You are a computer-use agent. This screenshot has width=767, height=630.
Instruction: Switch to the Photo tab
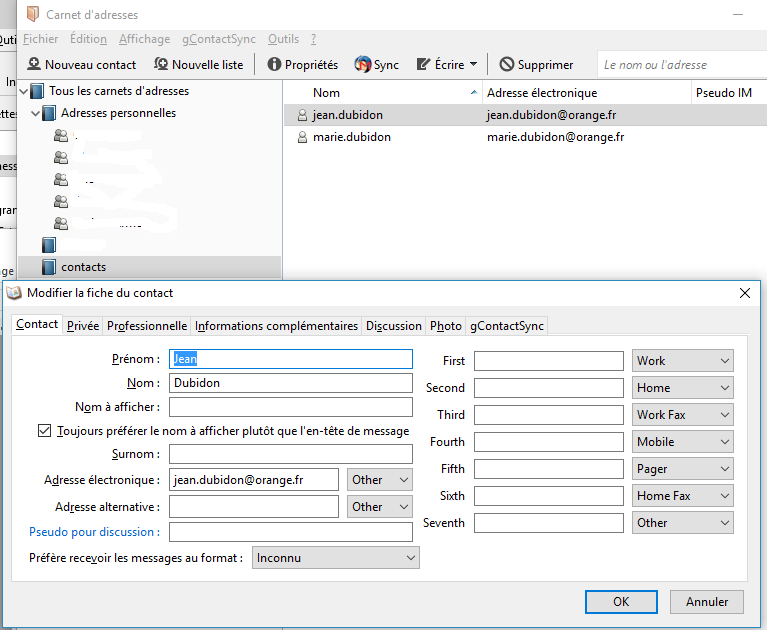(x=446, y=325)
